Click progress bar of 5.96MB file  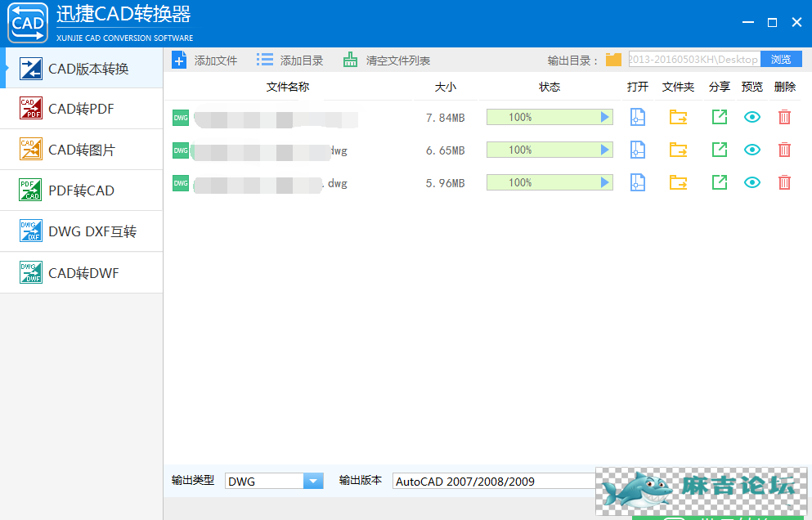click(550, 182)
